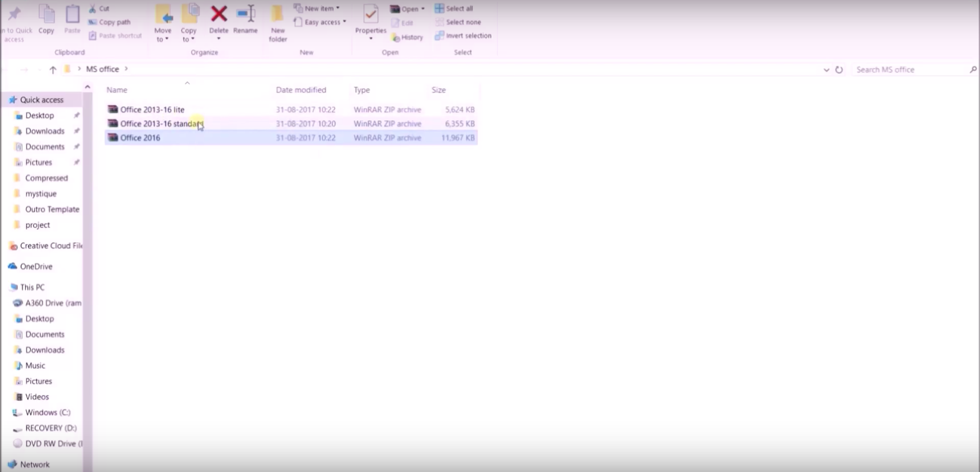
Task: Create a New folder from the ribbon
Action: 277,23
